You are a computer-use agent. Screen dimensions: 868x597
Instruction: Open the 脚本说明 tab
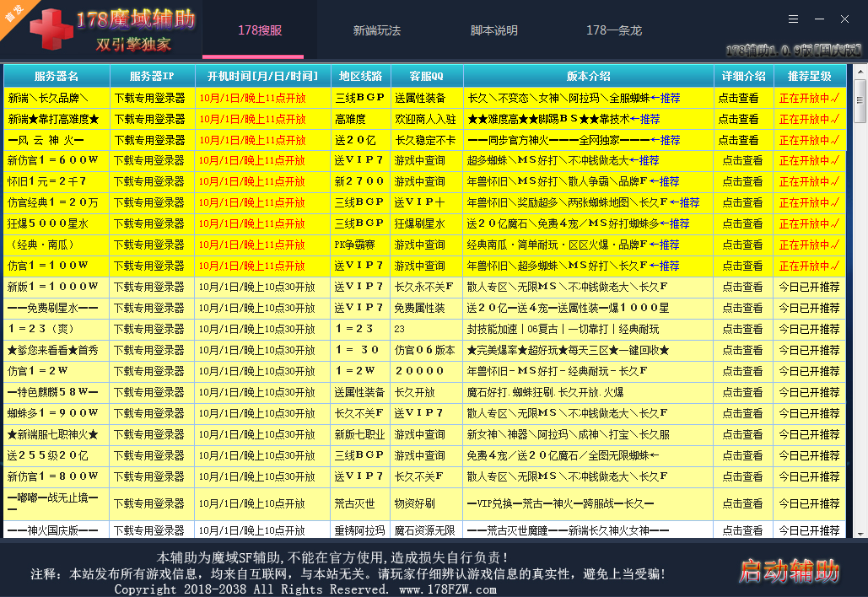[493, 30]
